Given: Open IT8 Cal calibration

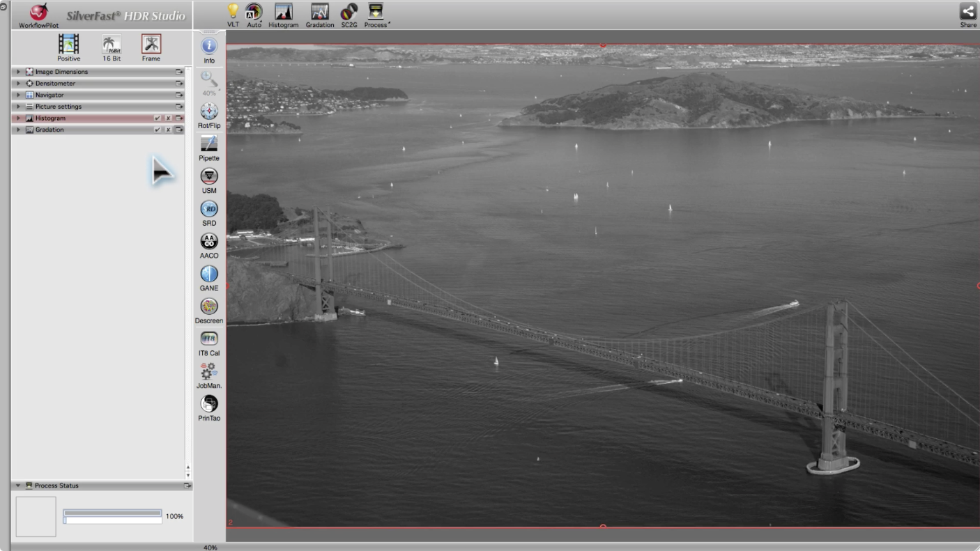Looking at the screenshot, I should [x=209, y=339].
